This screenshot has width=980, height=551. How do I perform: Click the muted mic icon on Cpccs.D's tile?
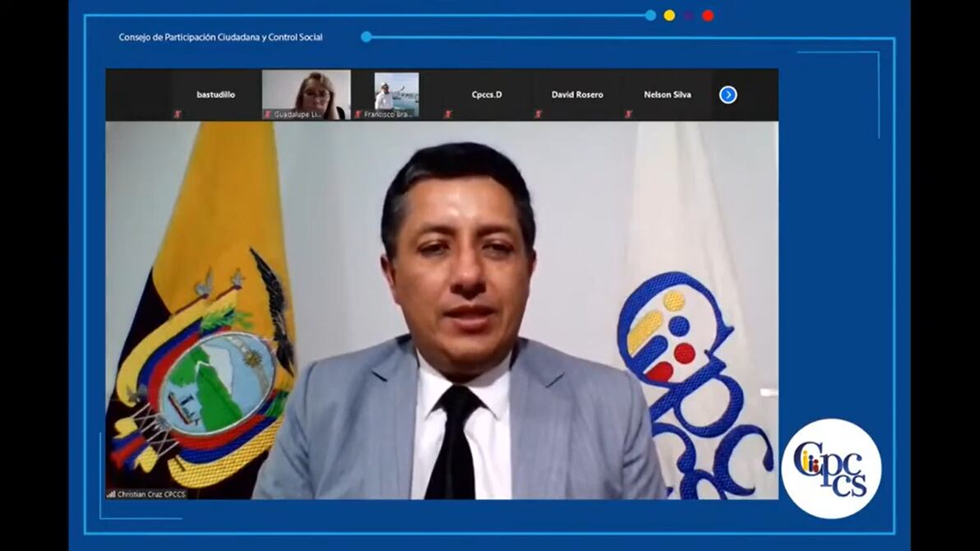click(x=447, y=114)
